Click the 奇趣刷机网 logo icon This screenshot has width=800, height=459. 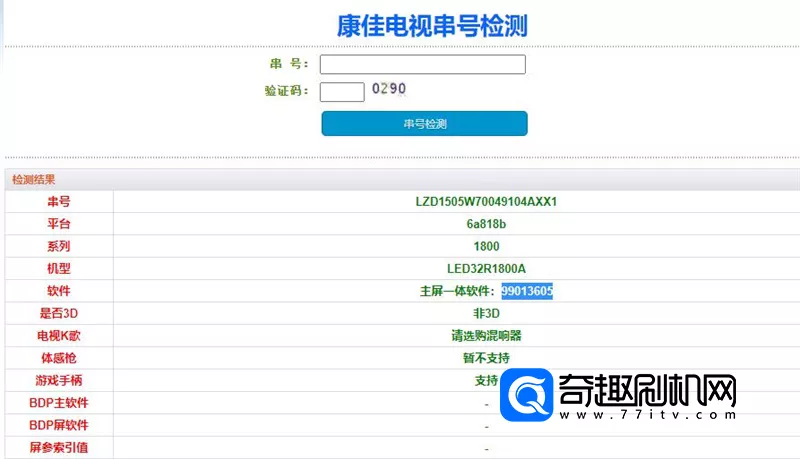528,396
